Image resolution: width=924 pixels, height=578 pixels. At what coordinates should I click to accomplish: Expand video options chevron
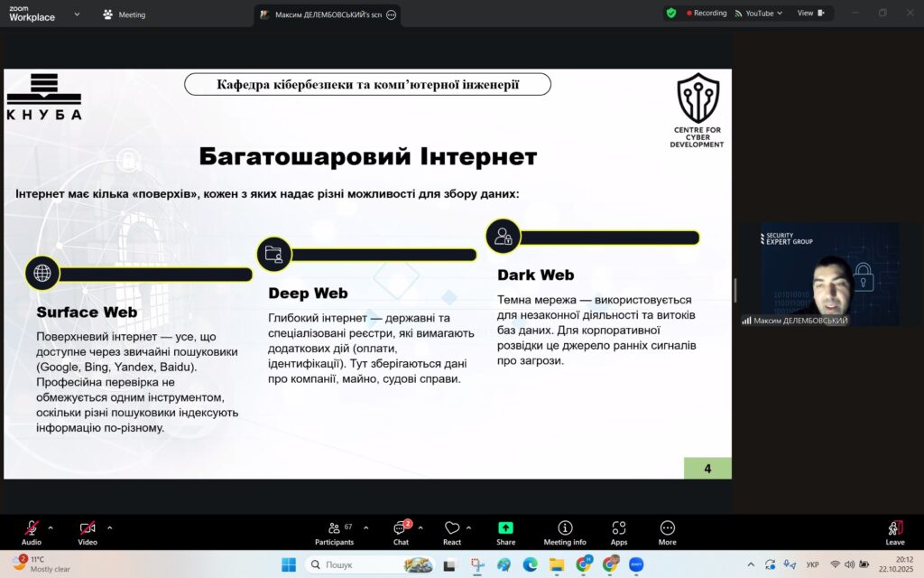110,527
